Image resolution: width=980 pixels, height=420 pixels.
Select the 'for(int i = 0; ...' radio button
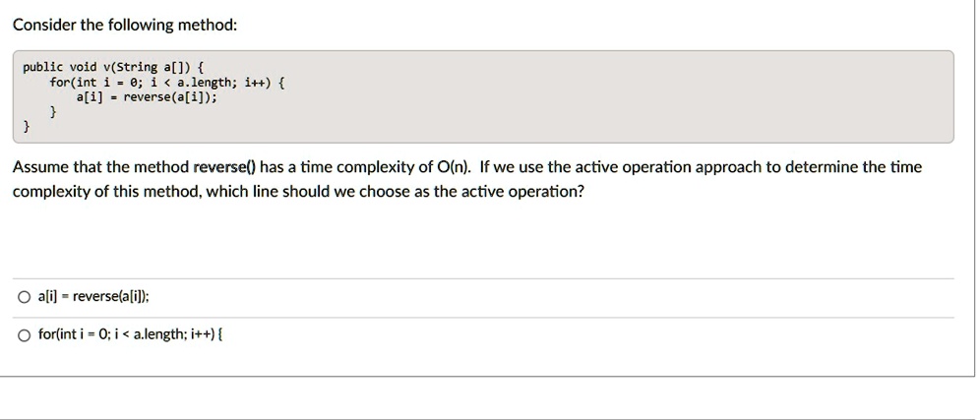pyautogui.click(x=23, y=334)
